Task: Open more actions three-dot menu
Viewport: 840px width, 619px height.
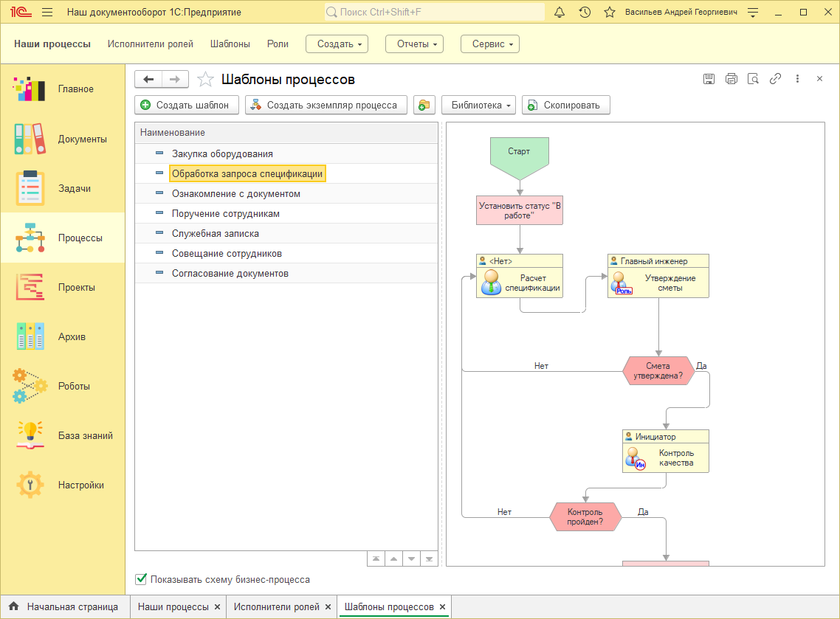Action: (797, 79)
